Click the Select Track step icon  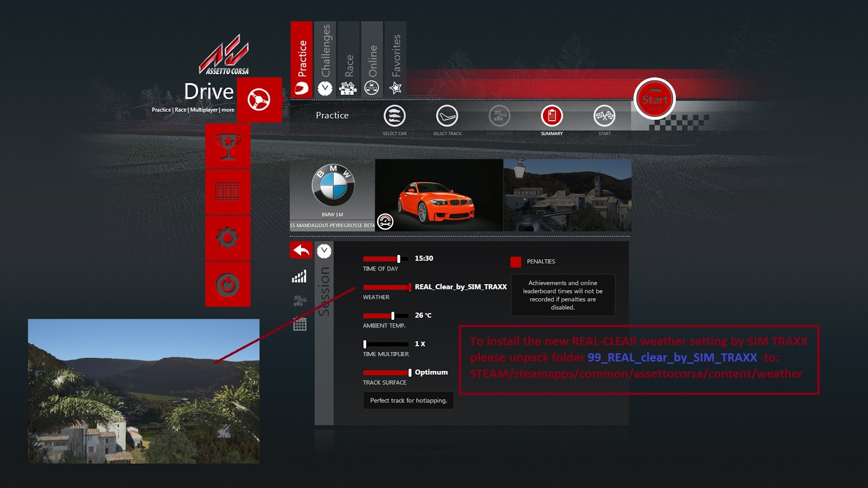tap(447, 115)
